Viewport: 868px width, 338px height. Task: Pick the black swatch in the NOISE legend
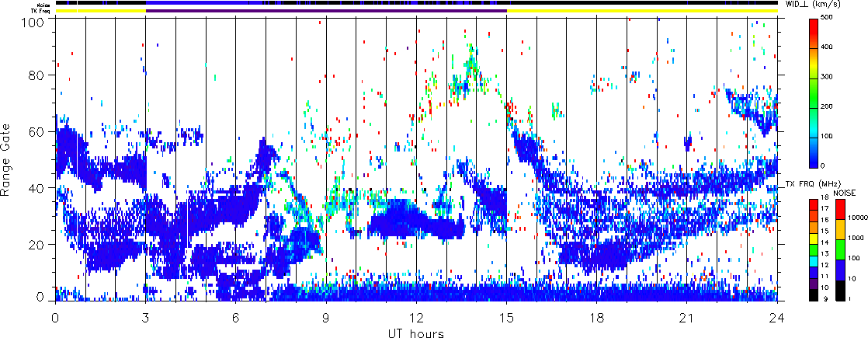(840, 291)
